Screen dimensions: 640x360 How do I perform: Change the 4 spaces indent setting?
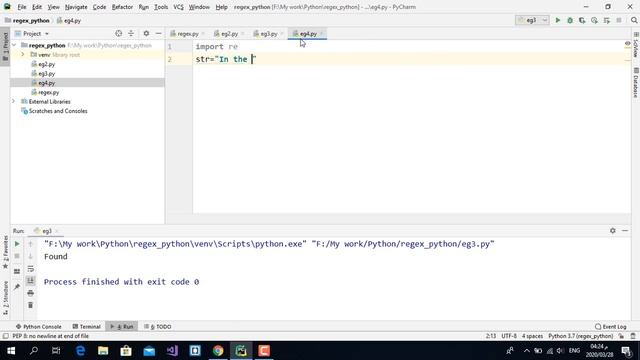(532, 336)
